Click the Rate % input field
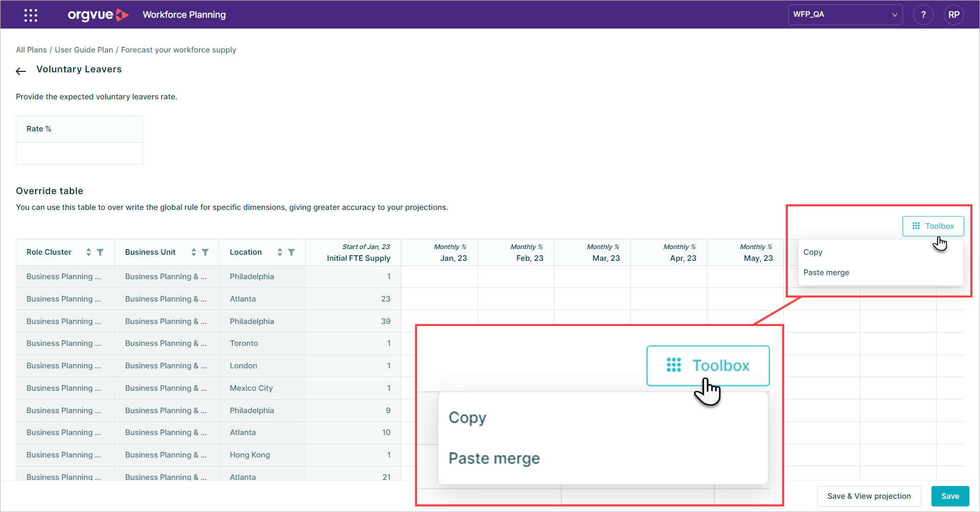 [79, 153]
